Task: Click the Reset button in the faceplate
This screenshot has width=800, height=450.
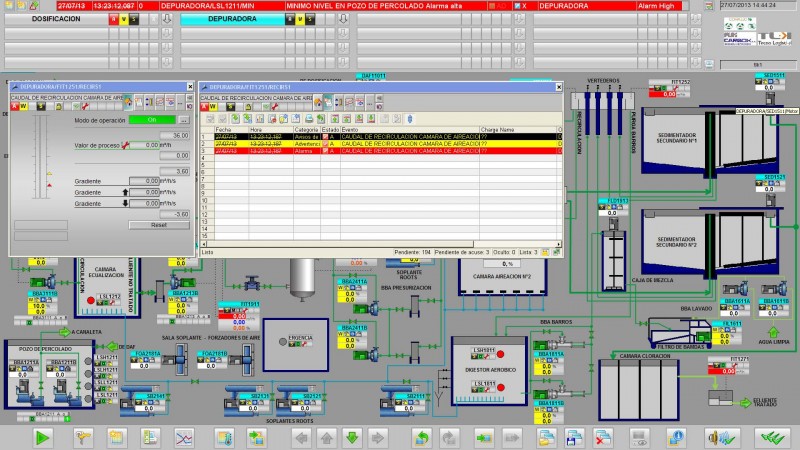Action: coord(159,225)
